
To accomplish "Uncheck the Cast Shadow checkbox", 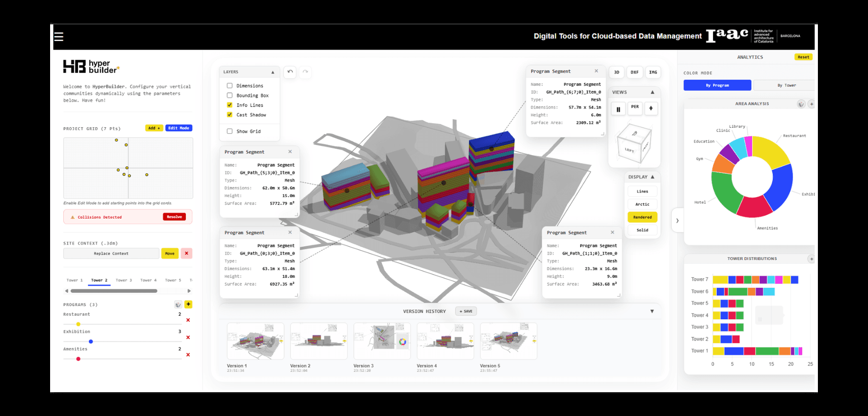I will (x=230, y=115).
